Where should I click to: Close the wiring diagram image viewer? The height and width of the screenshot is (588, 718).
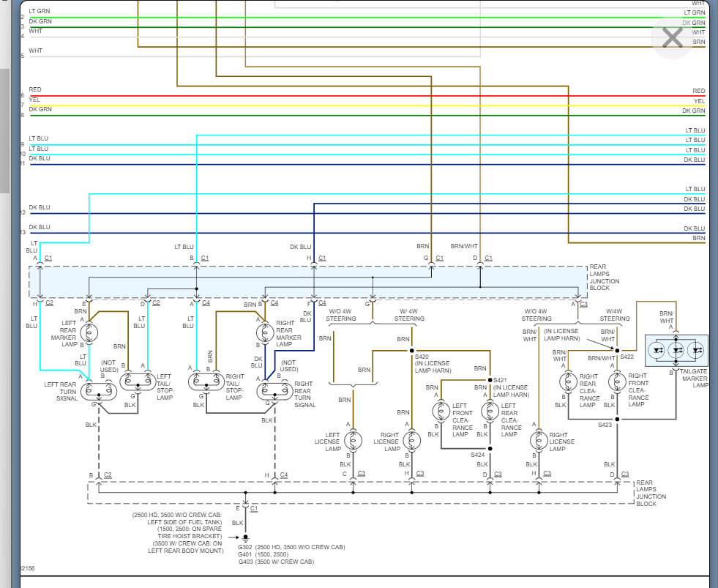coord(672,37)
